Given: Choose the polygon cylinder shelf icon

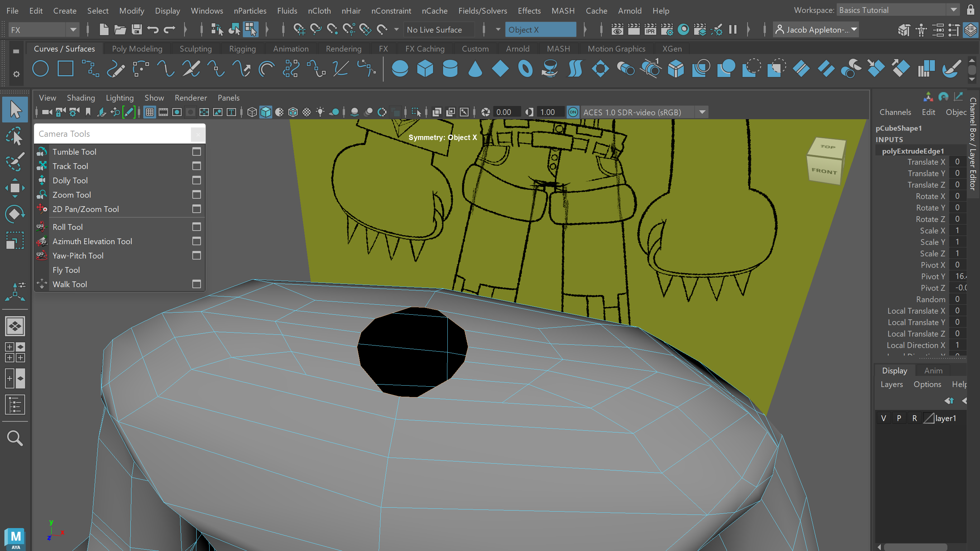Looking at the screenshot, I should tap(450, 69).
